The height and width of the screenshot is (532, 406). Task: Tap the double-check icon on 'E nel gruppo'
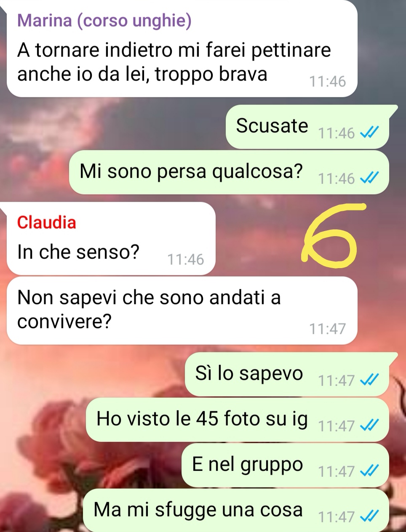coord(370,471)
